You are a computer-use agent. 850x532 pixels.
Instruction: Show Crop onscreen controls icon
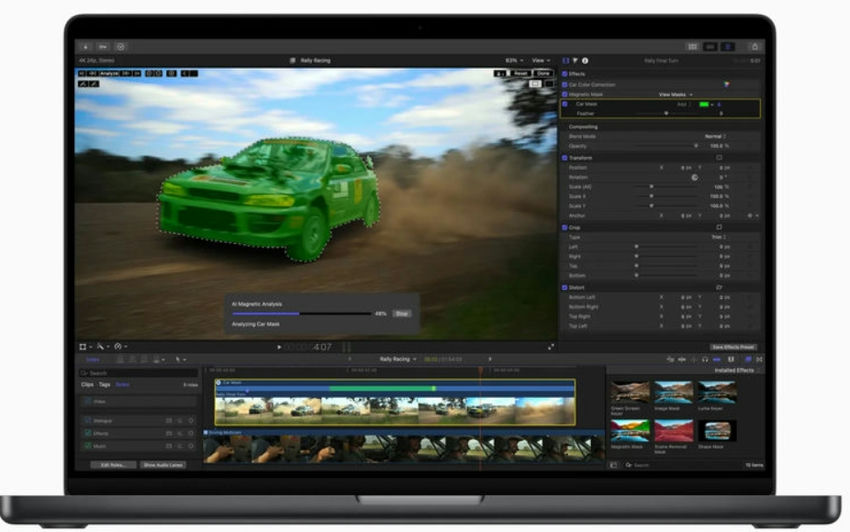[x=719, y=227]
